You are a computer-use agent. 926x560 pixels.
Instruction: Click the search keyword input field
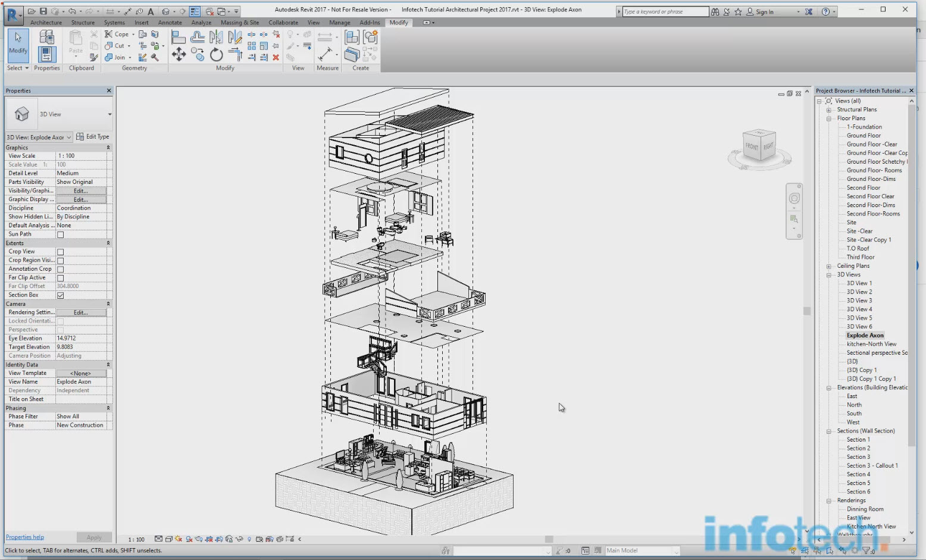click(x=665, y=12)
